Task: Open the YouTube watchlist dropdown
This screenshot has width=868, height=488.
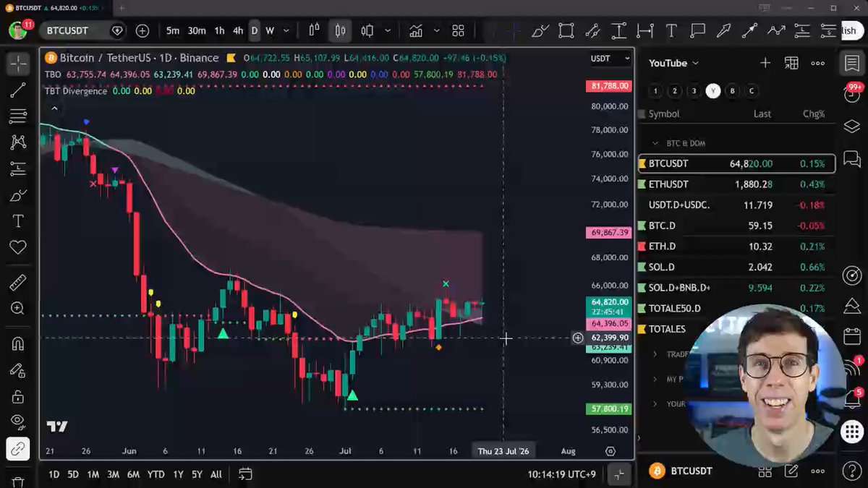Action: point(673,63)
